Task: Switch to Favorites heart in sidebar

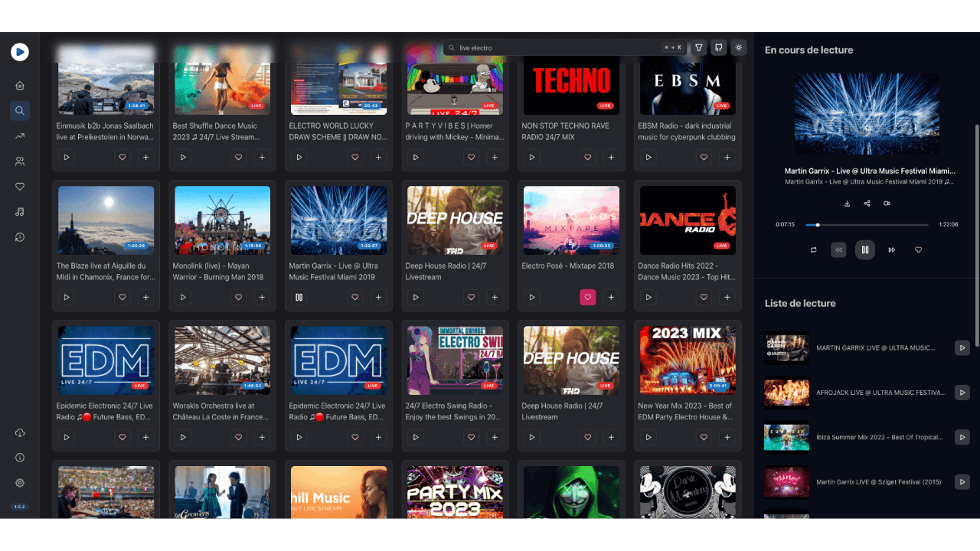Action: pyautogui.click(x=20, y=187)
